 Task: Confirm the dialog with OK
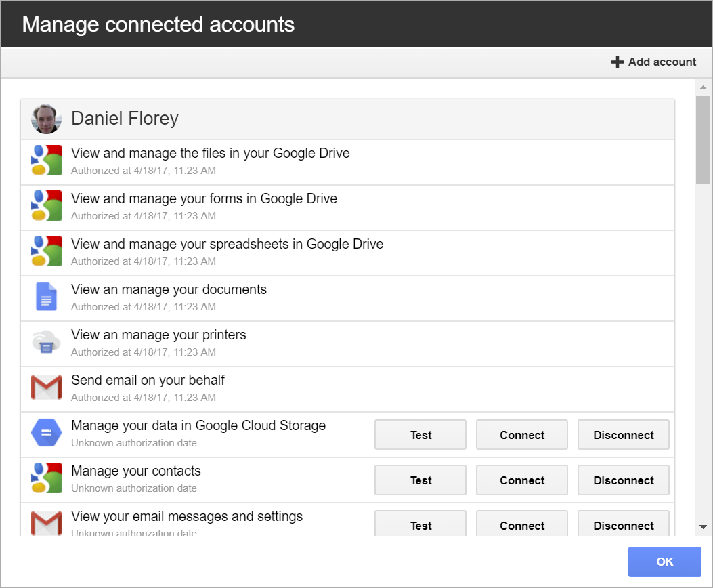coord(664,562)
